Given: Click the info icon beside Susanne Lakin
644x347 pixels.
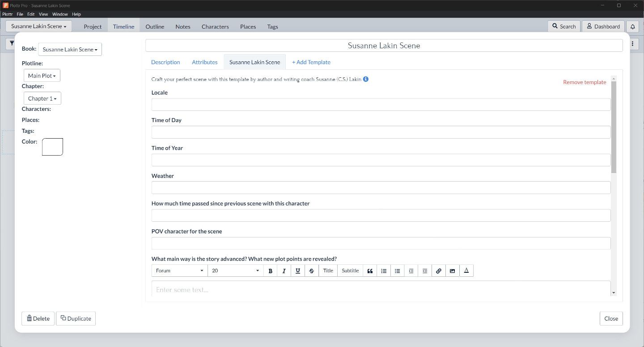Looking at the screenshot, I should click(366, 79).
